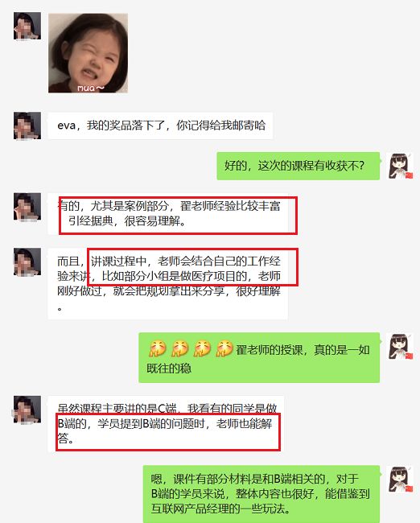The image size is (420, 523).
Task: Select reply about 课件 B端 materials
Action: point(261,494)
